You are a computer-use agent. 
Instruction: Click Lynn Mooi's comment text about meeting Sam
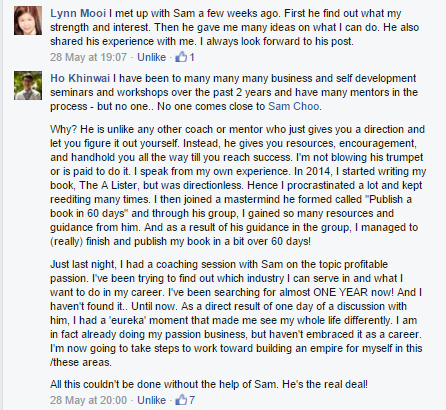235,27
